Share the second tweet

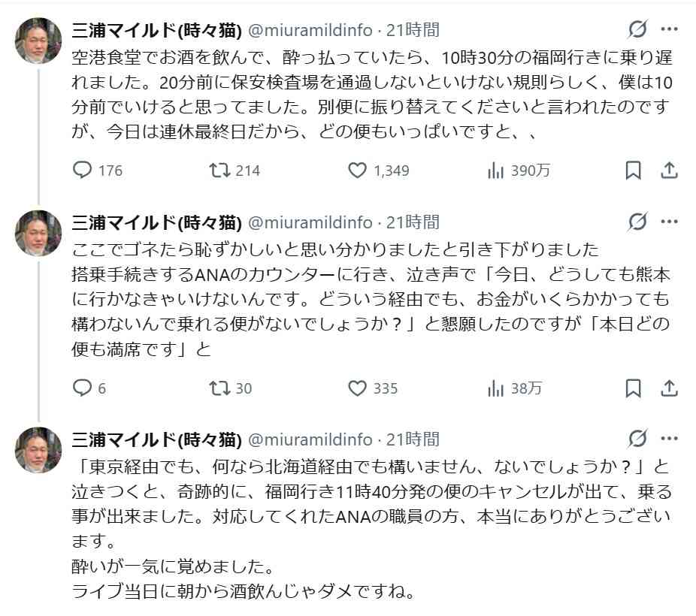click(x=668, y=389)
